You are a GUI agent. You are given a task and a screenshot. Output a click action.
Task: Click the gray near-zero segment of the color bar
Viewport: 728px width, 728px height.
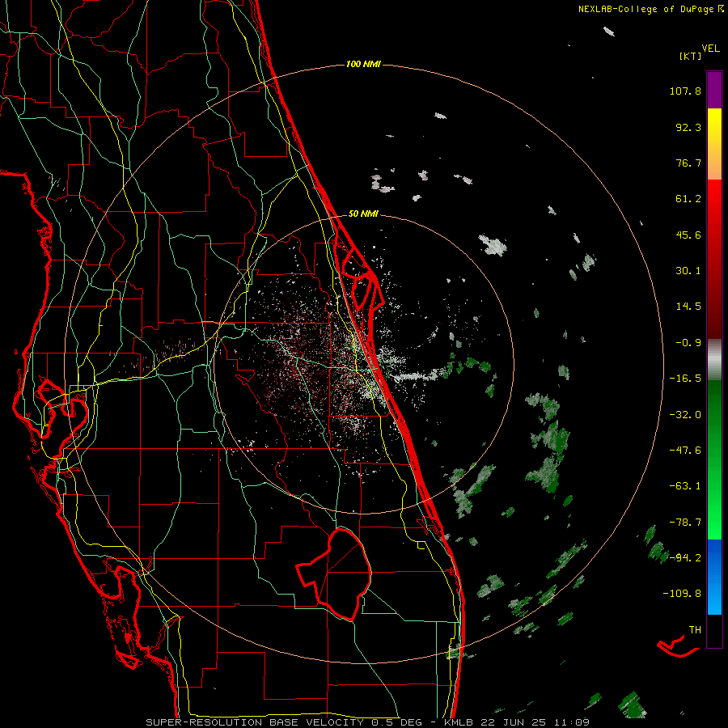point(714,360)
